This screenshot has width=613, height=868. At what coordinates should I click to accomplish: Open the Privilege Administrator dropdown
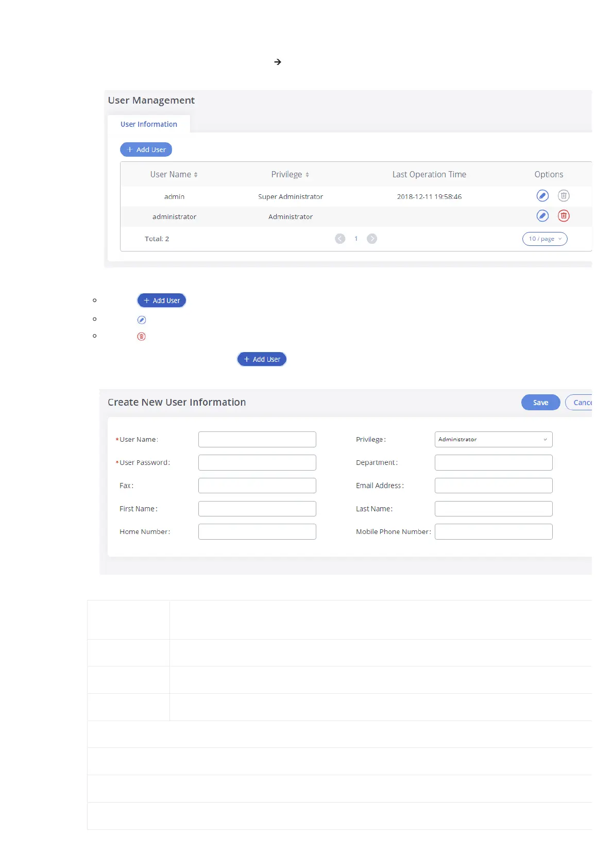tap(493, 439)
